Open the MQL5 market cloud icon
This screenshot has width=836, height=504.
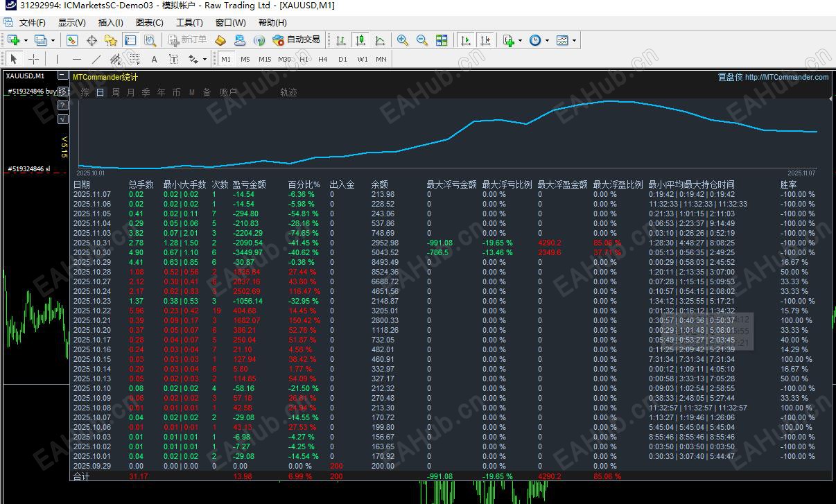tap(241, 40)
